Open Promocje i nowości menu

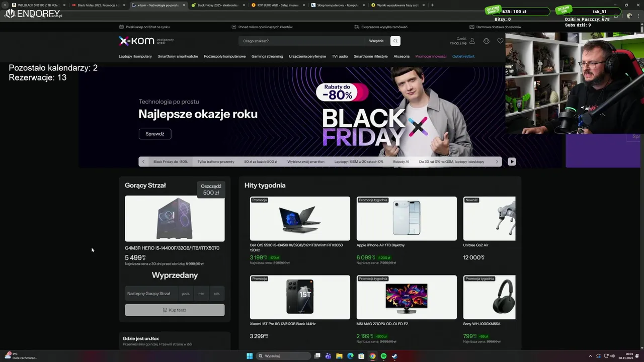coord(431,56)
